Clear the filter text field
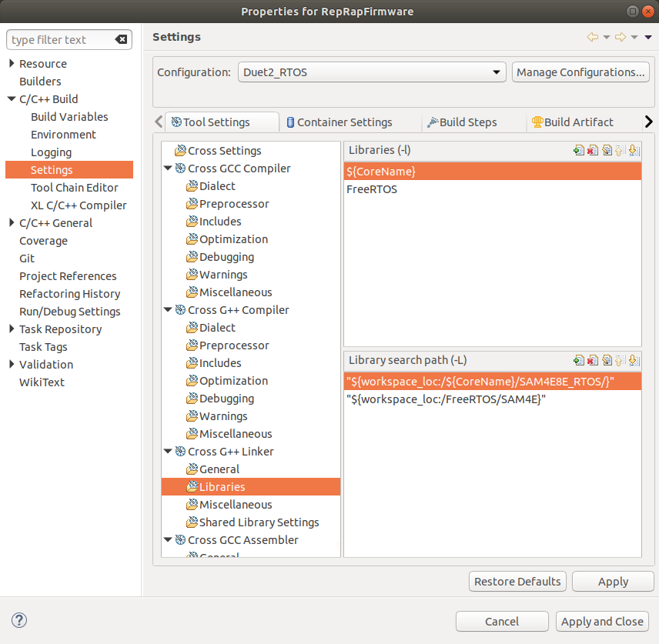The width and height of the screenshot is (659, 644). (121, 39)
